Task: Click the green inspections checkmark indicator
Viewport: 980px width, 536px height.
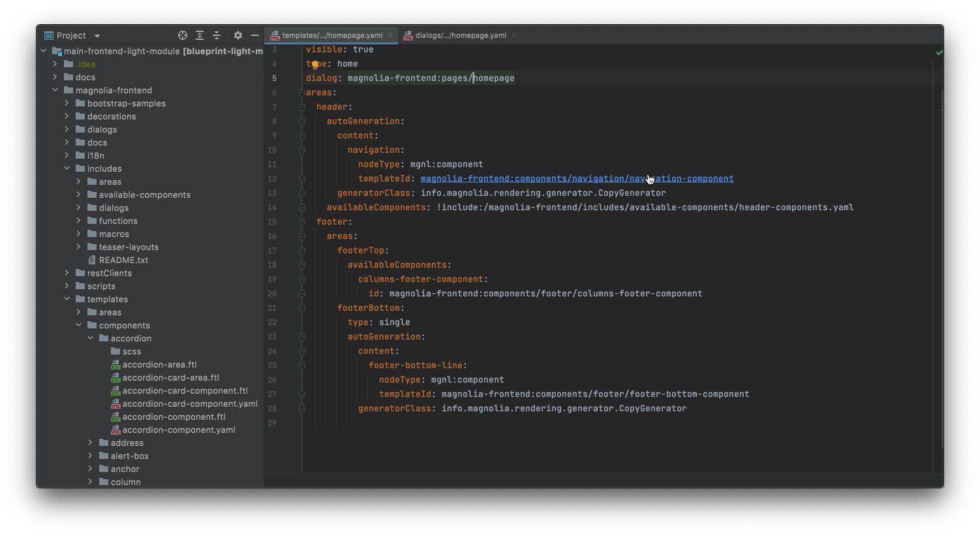Action: point(939,52)
